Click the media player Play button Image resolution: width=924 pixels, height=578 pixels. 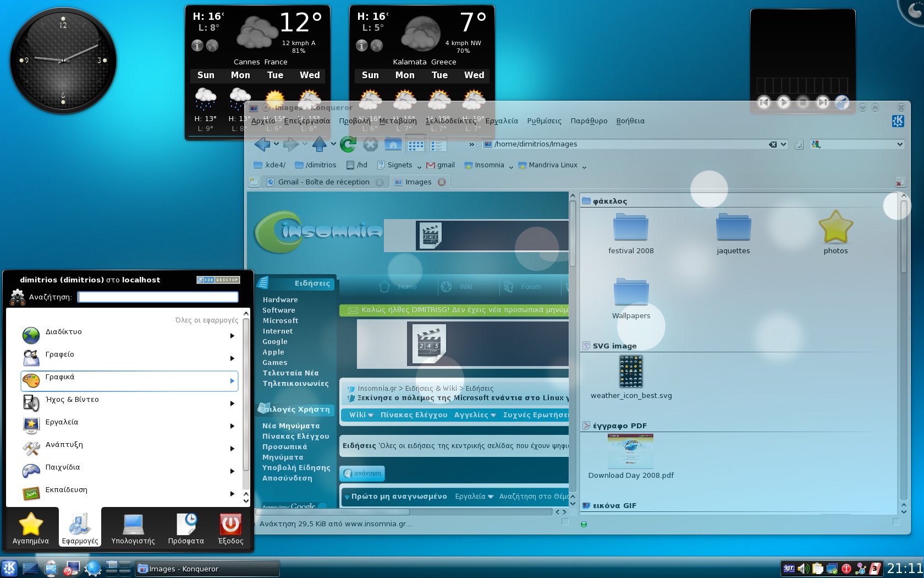click(783, 102)
